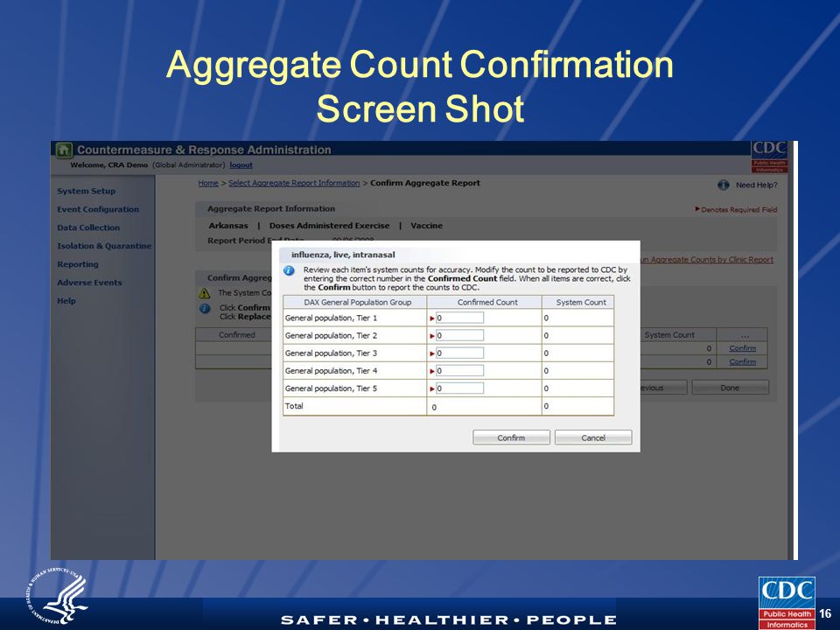
Task: Select the General population, Tier 5 row label
Action: (x=331, y=388)
